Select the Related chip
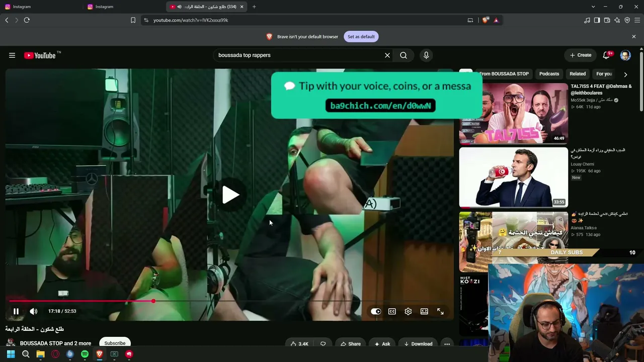This screenshot has height=362, width=644. pos(578,74)
